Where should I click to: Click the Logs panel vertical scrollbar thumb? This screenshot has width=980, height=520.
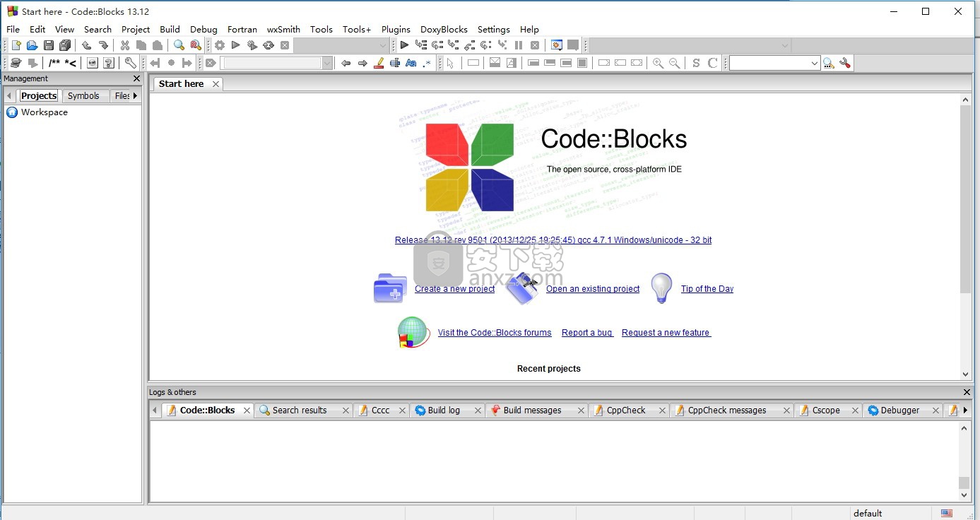point(964,483)
